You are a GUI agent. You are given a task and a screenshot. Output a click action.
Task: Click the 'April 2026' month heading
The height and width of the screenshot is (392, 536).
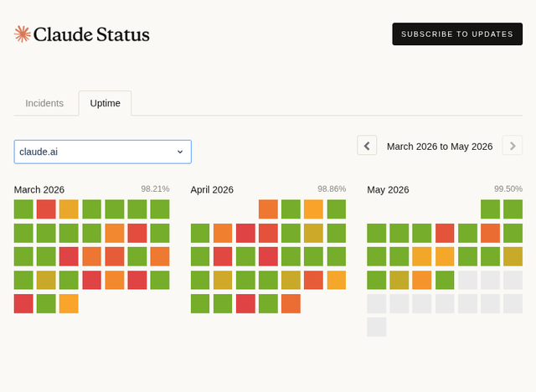click(x=212, y=189)
